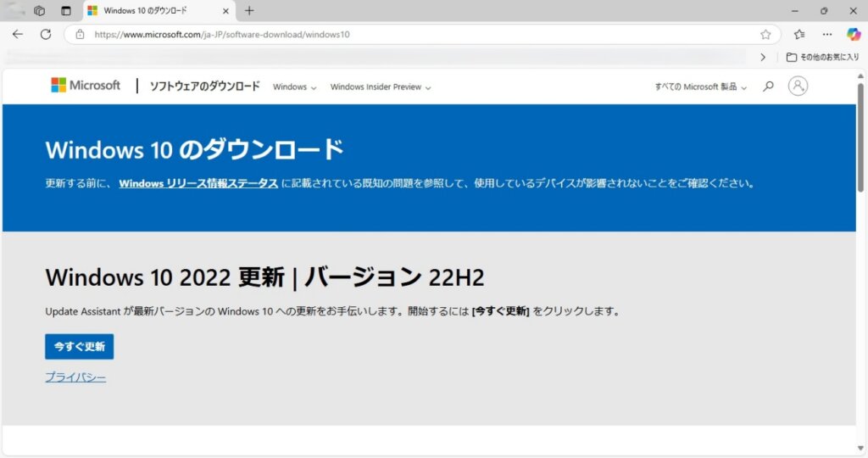Image resolution: width=868 pixels, height=458 pixels.
Task: Open Windows リリース情報ステータス link
Action: pos(198,183)
